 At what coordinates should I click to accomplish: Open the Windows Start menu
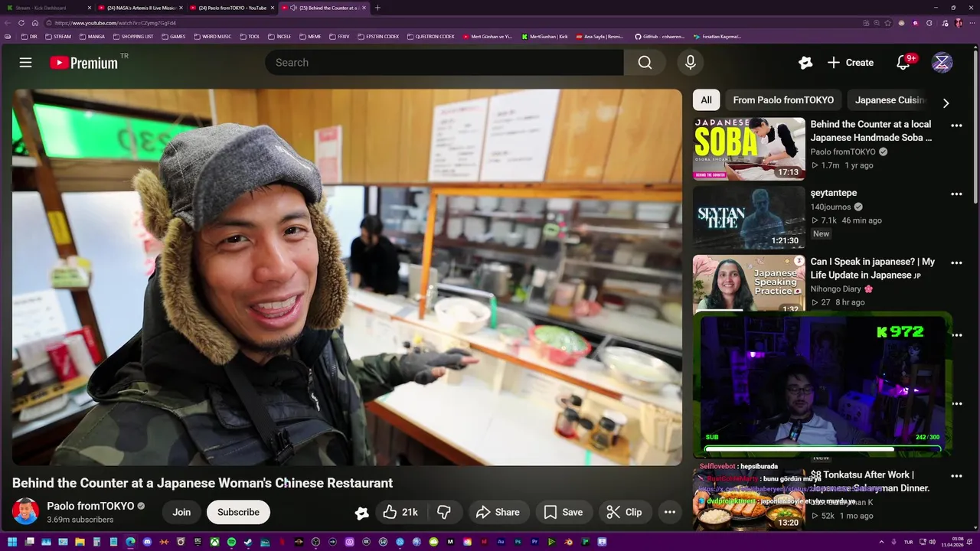(x=11, y=542)
